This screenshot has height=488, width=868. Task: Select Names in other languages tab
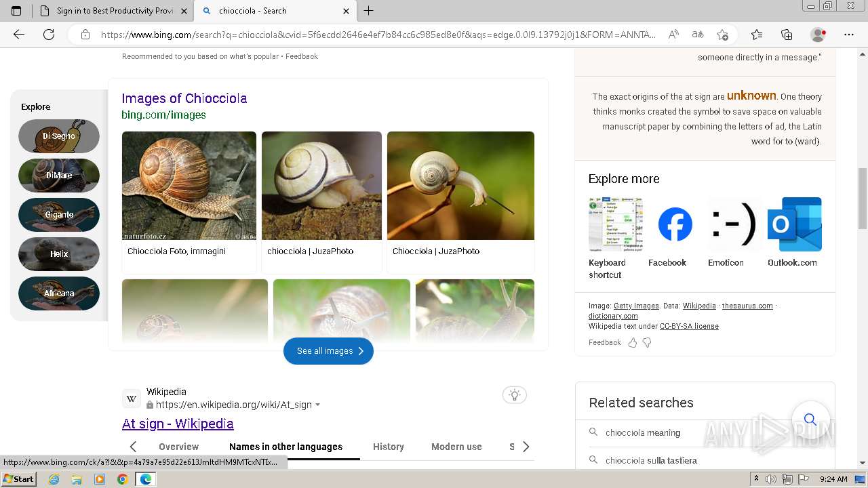tap(285, 447)
